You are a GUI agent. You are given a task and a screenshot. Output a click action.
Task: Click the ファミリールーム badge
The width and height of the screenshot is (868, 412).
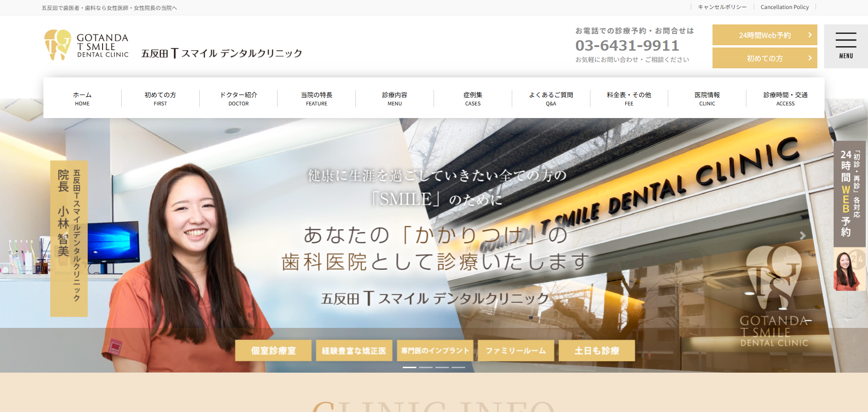click(516, 350)
